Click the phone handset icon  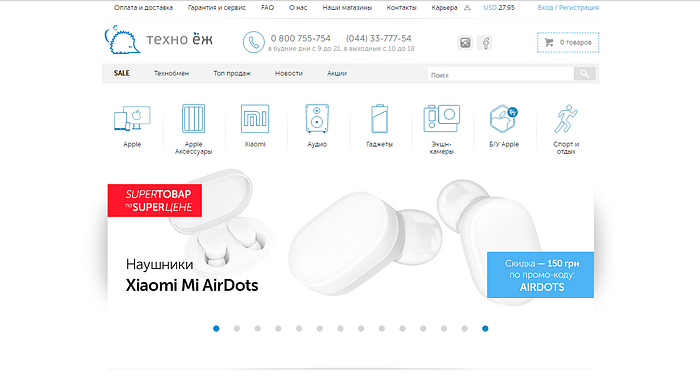coord(254,42)
